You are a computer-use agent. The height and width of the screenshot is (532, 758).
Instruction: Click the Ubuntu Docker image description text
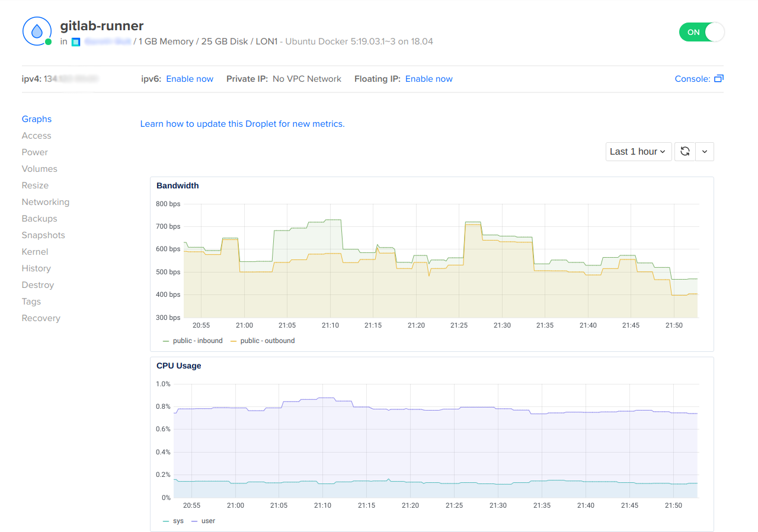[x=360, y=42]
